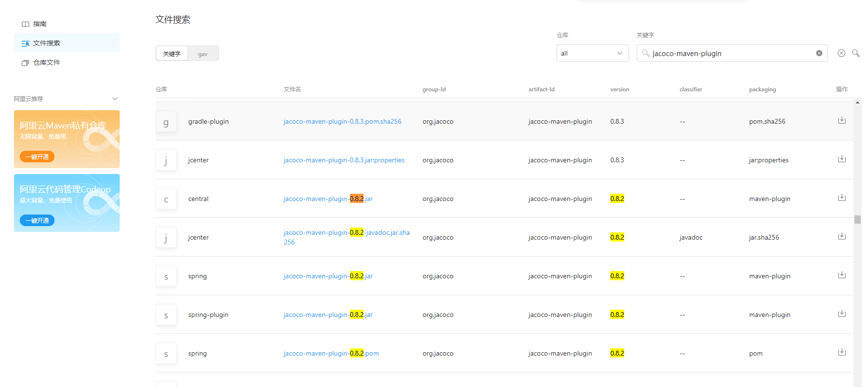The width and height of the screenshot is (868, 387).
Task: Click the 'jar.sha256' packaging cell
Action: click(764, 237)
